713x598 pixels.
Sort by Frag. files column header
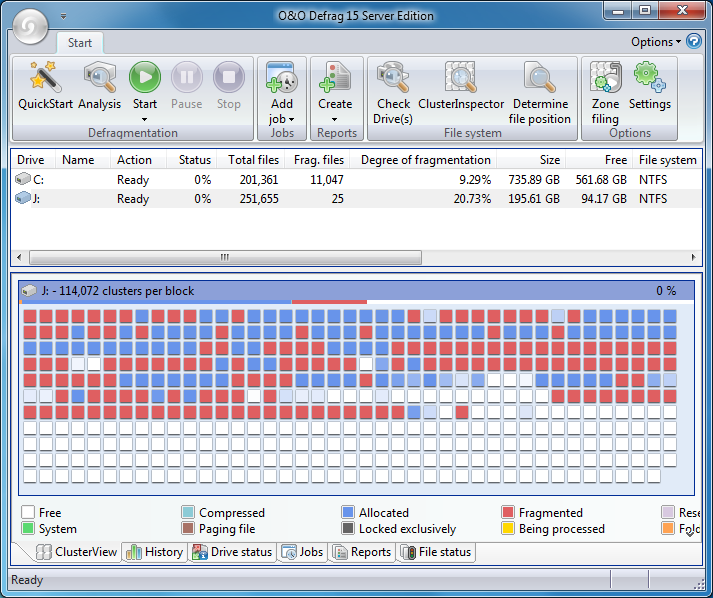pyautogui.click(x=316, y=160)
